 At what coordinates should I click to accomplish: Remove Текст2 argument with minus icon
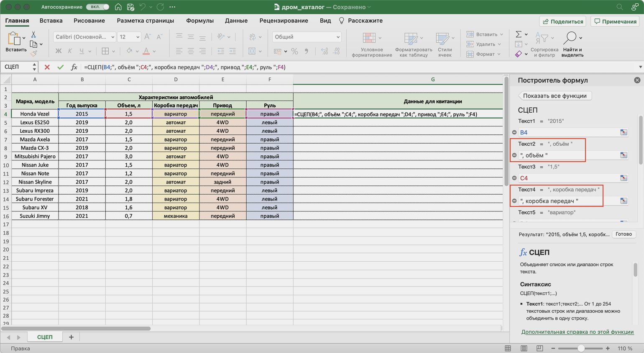click(x=514, y=155)
